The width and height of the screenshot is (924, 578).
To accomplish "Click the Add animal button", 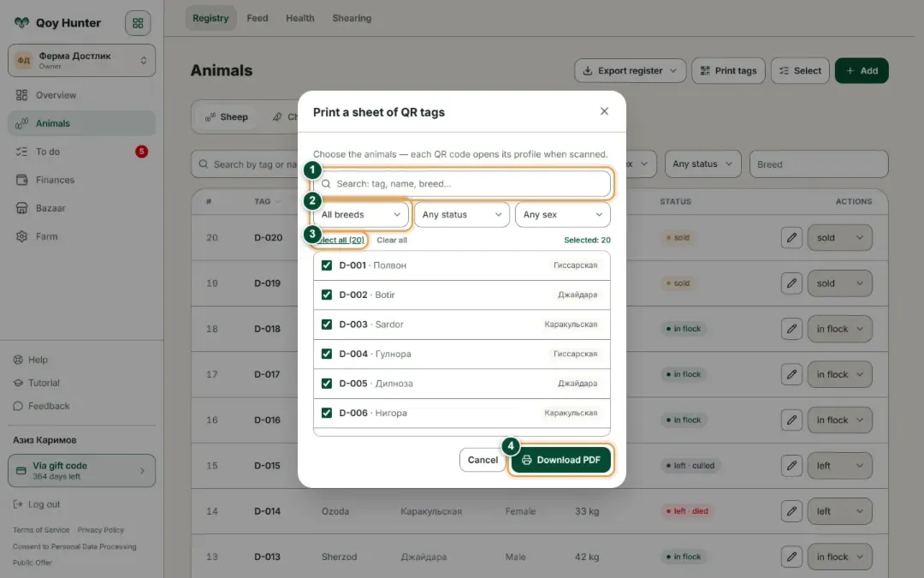I will (x=862, y=71).
